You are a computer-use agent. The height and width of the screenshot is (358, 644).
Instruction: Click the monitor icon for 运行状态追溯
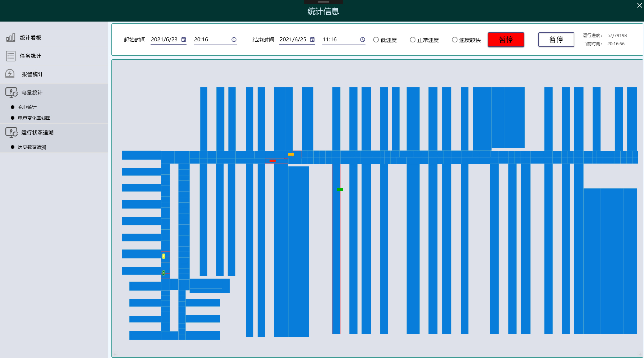pyautogui.click(x=11, y=132)
